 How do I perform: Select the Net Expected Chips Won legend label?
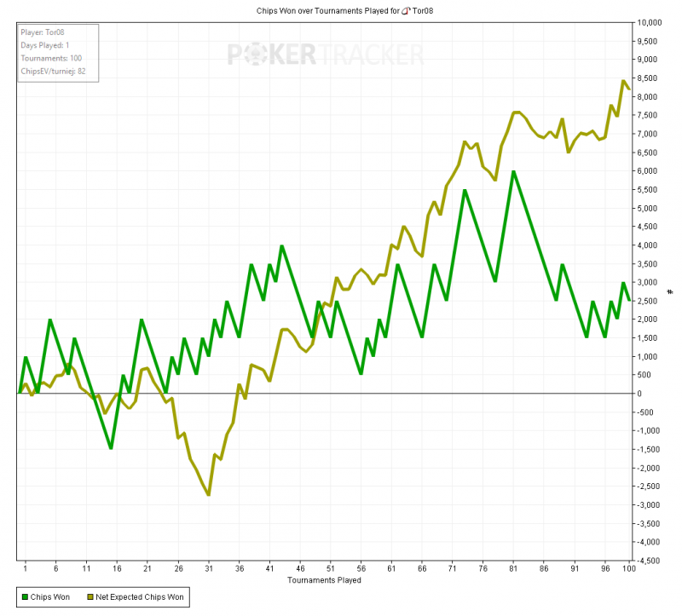pos(140,597)
